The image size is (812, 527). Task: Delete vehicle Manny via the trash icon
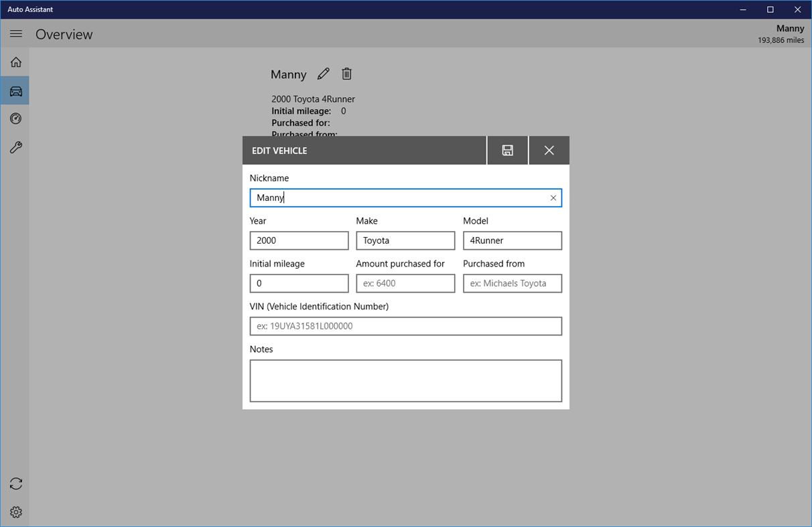346,74
